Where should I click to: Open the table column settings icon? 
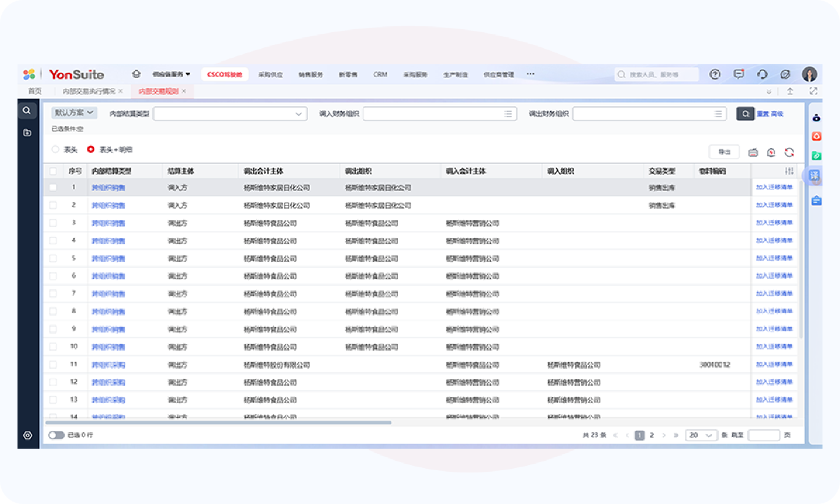[x=789, y=171]
